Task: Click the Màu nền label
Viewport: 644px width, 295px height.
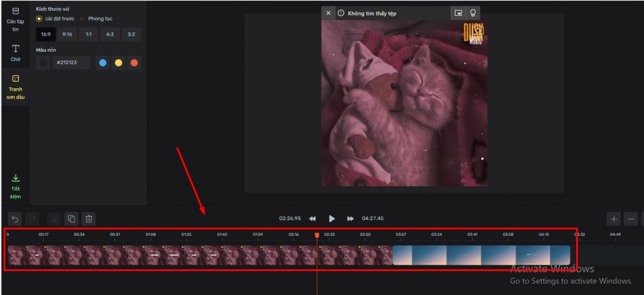Action: pos(46,50)
